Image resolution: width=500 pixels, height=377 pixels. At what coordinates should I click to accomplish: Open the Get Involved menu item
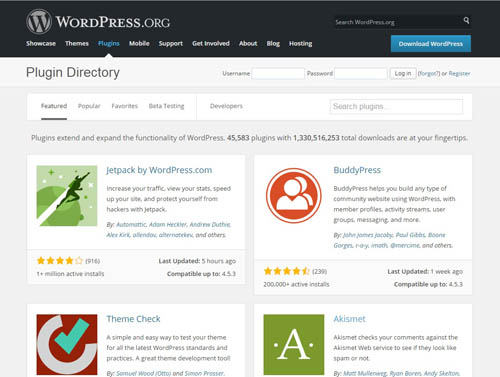click(211, 43)
